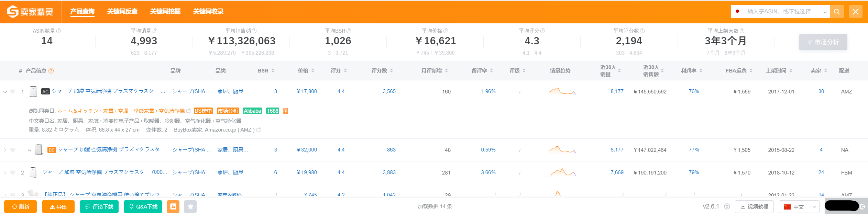
Task: Switch to 产品查询 tab
Action: 83,11
